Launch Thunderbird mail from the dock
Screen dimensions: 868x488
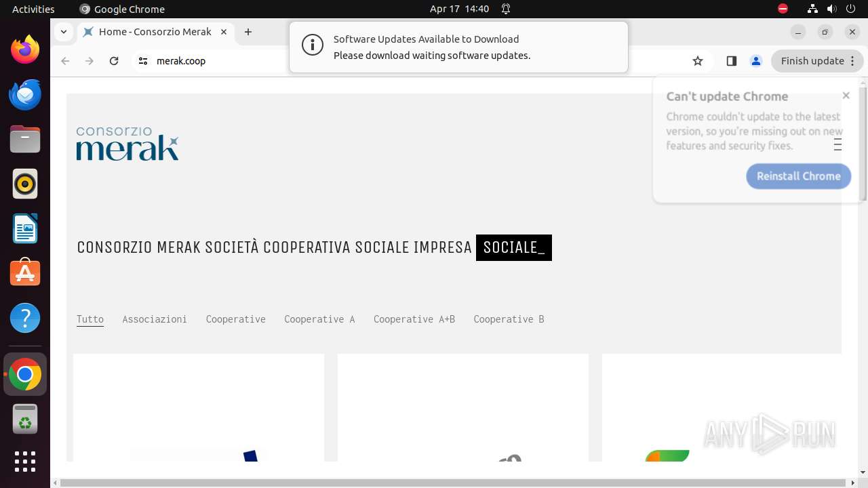pyautogui.click(x=25, y=95)
